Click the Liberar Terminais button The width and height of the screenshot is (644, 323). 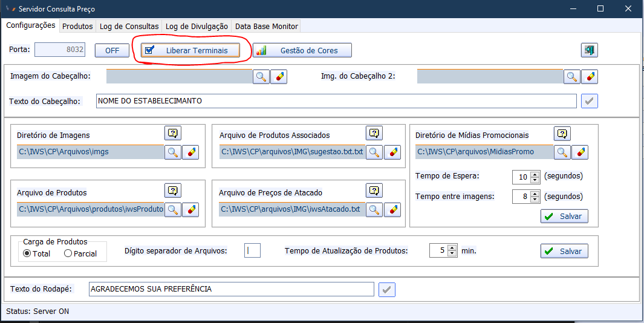[x=190, y=50]
